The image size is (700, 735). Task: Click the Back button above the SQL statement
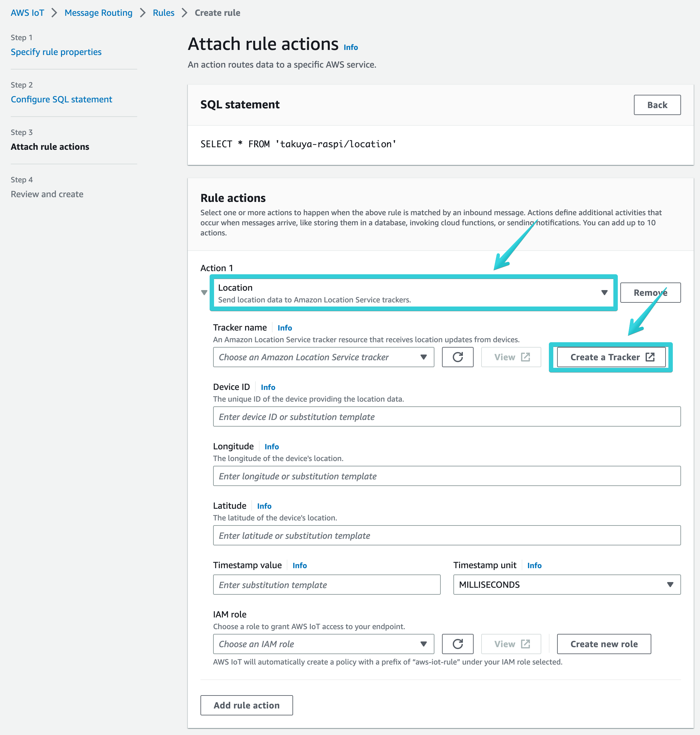click(x=657, y=105)
